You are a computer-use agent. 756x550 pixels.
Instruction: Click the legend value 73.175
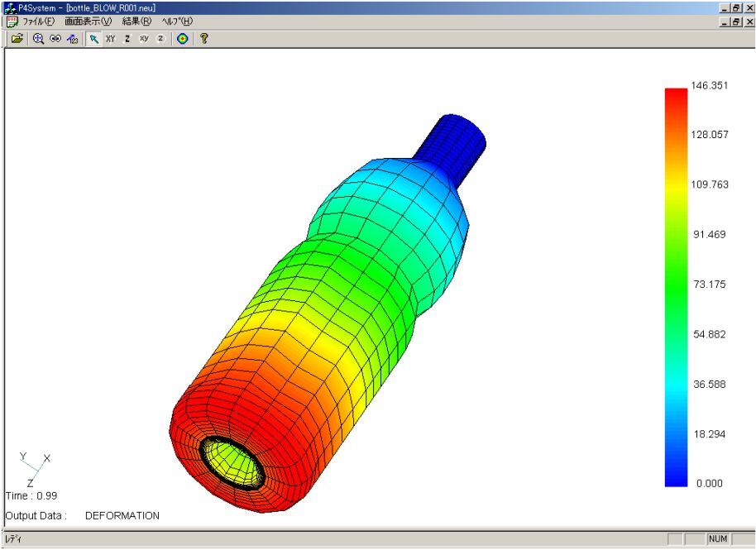click(x=709, y=284)
